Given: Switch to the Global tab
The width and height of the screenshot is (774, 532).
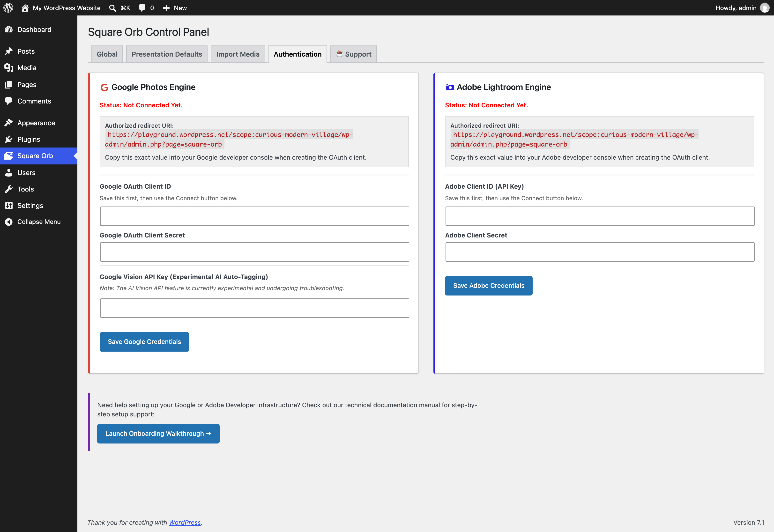Looking at the screenshot, I should point(107,54).
